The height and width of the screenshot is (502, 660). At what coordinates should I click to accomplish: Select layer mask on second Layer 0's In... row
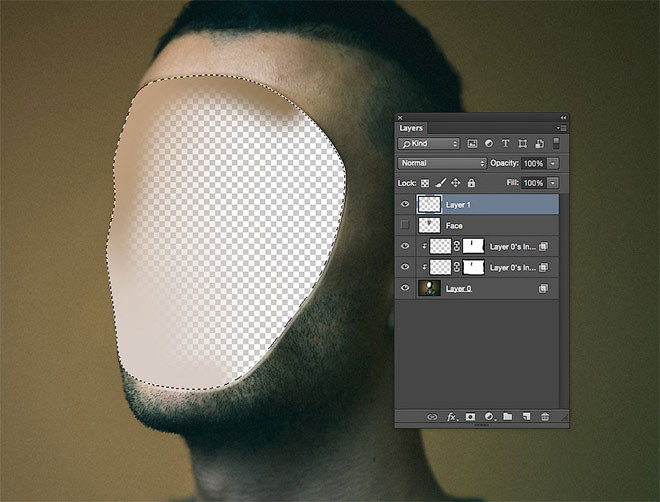[474, 267]
